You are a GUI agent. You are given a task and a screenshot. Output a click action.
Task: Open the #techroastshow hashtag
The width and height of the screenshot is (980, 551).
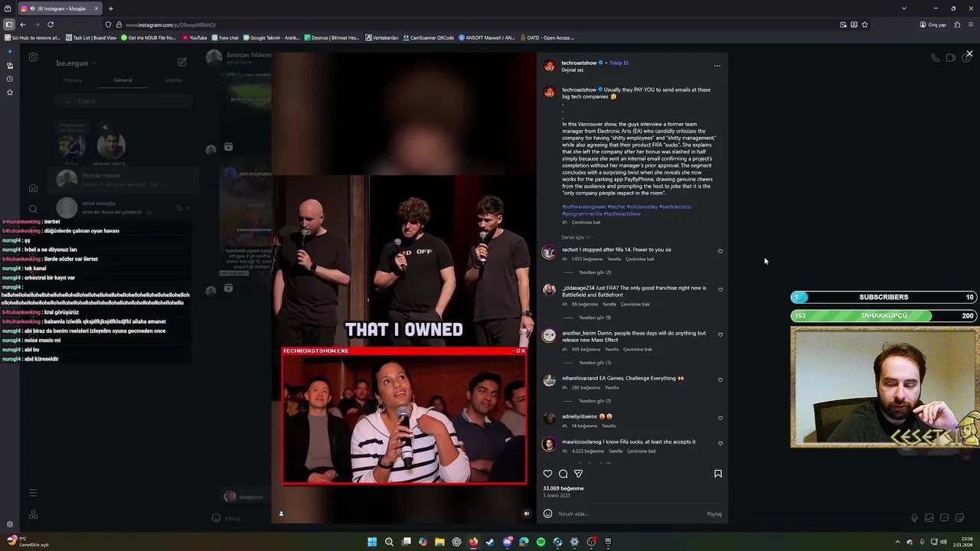[x=622, y=214]
